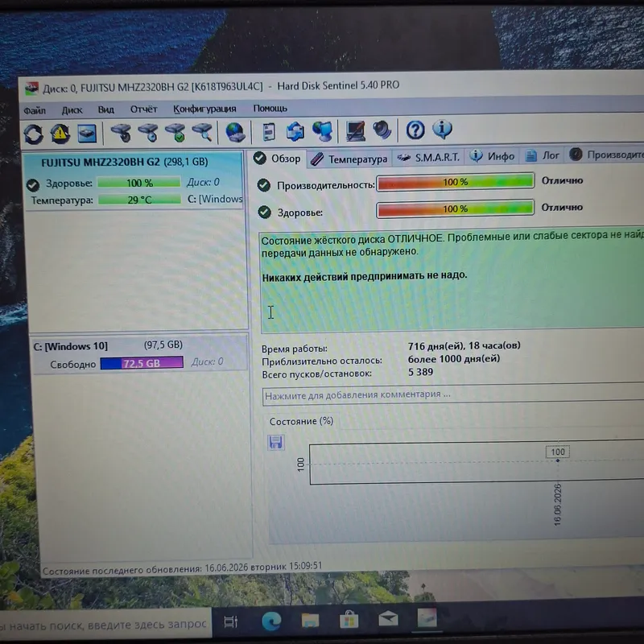Viewport: 644px width, 644px height.
Task: Open the Конфигурация menu
Action: pyautogui.click(x=204, y=109)
